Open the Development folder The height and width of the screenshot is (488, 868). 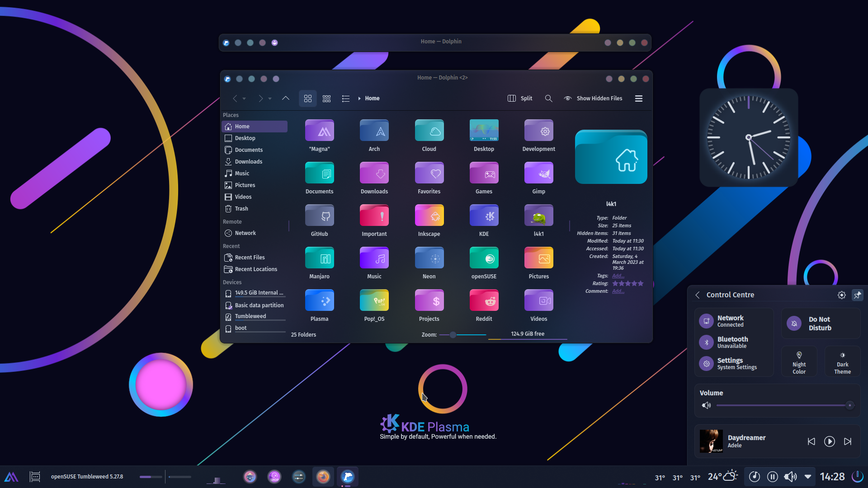click(538, 131)
